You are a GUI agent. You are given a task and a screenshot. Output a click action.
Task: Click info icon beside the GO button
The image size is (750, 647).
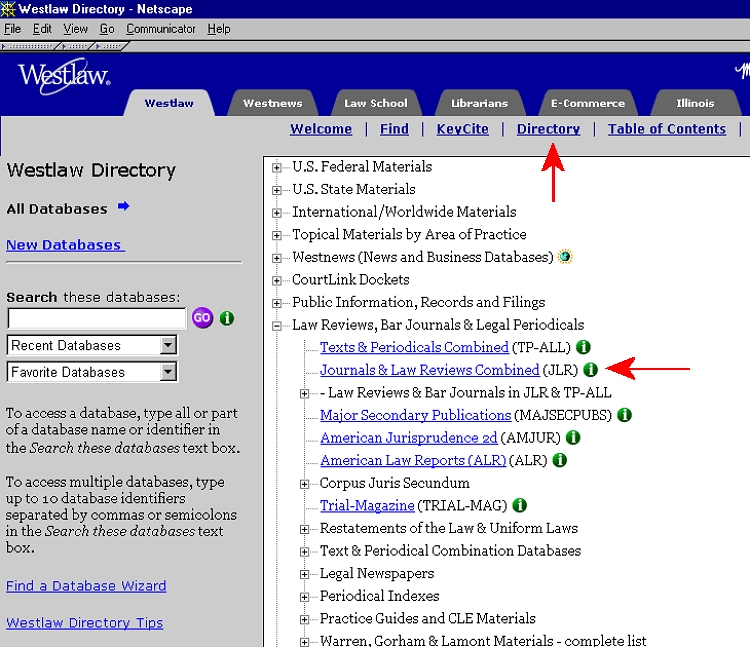coord(227,318)
